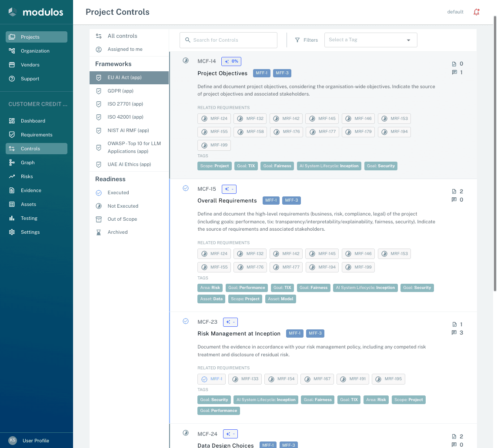Expand the AI badge on MCF-24
The image size is (497, 448).
coord(230,433)
